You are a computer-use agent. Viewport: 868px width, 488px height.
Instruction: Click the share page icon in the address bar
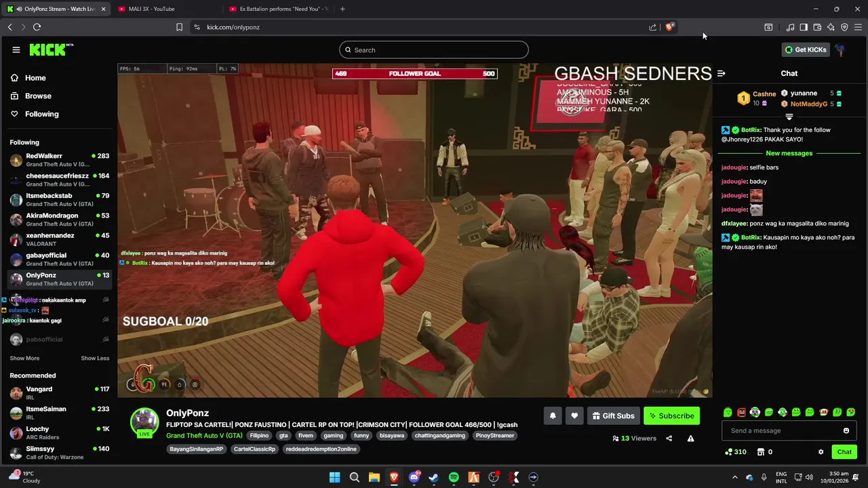pos(652,27)
